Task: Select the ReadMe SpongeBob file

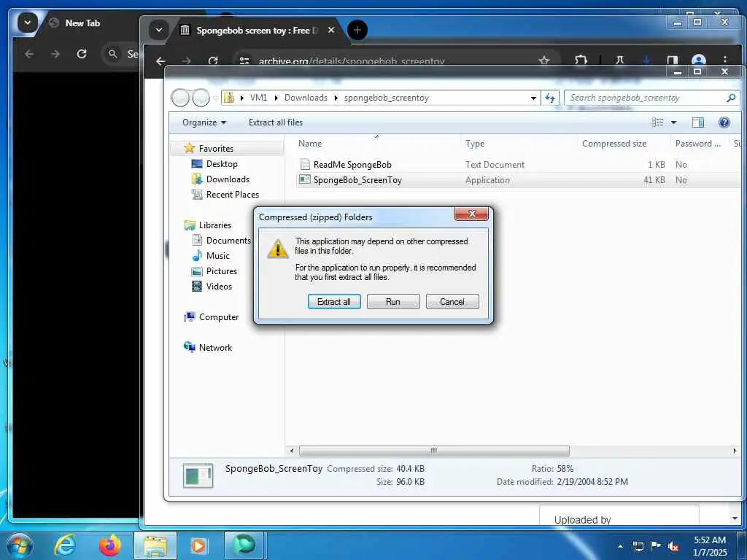Action: click(x=352, y=165)
